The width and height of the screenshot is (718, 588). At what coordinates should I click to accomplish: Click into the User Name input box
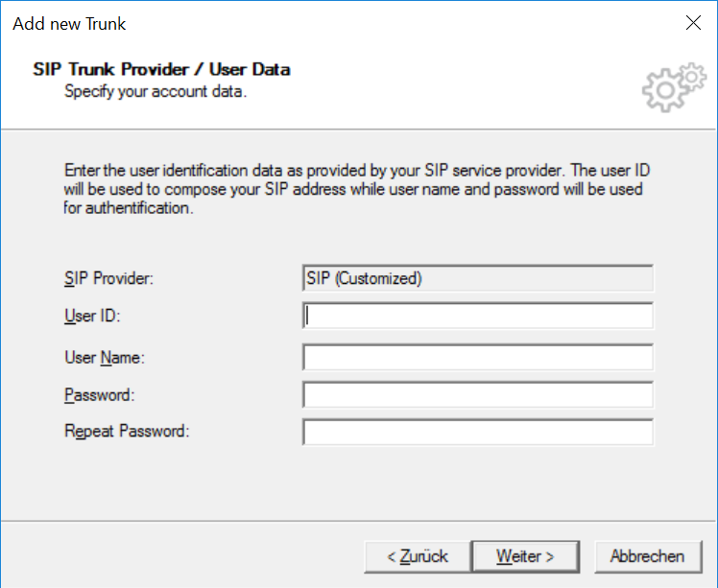[478, 358]
